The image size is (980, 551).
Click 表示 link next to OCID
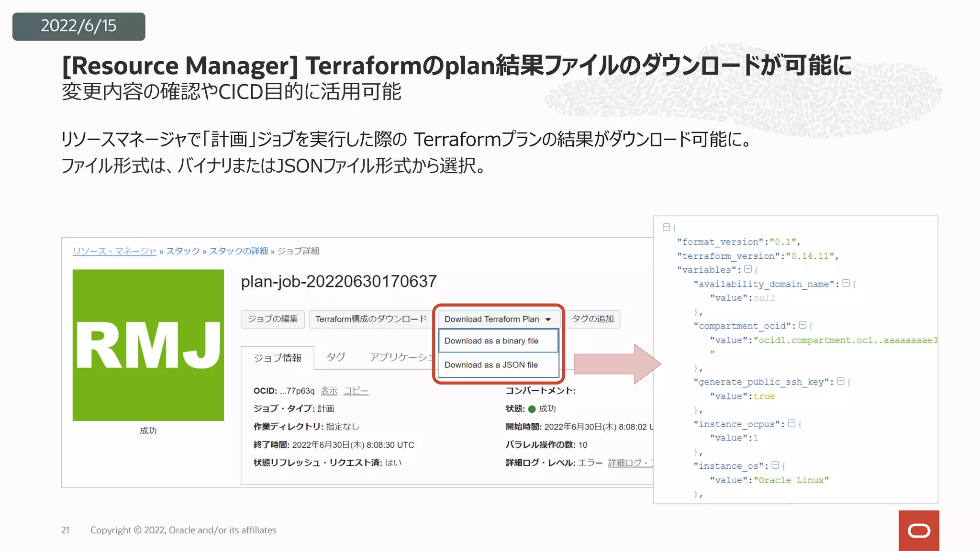pyautogui.click(x=329, y=391)
